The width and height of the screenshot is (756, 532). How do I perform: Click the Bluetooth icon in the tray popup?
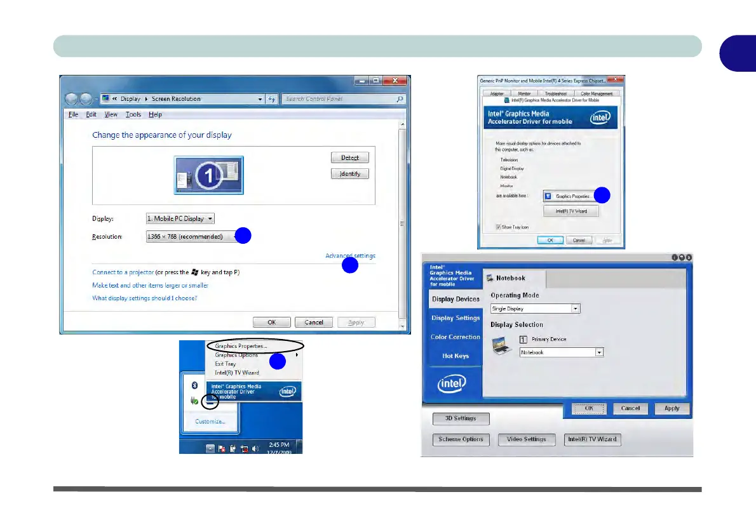point(195,385)
